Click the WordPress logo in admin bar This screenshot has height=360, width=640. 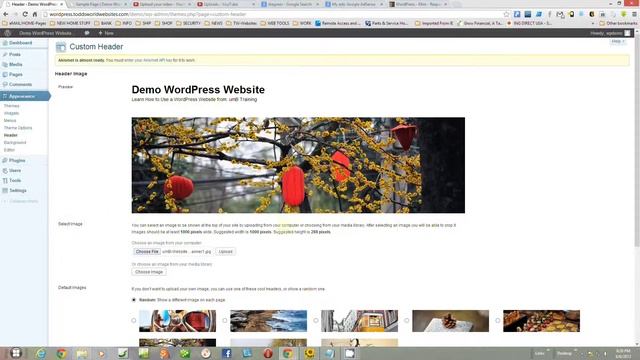pyautogui.click(x=7, y=33)
